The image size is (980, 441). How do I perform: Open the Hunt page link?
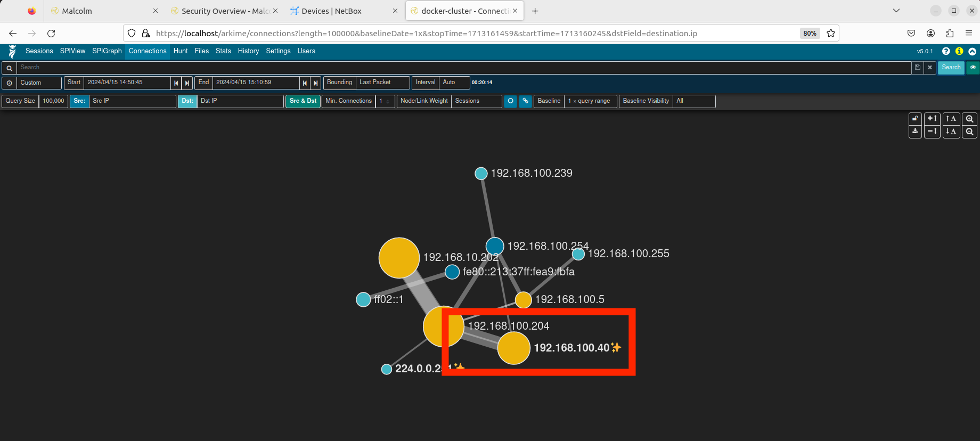pos(181,51)
